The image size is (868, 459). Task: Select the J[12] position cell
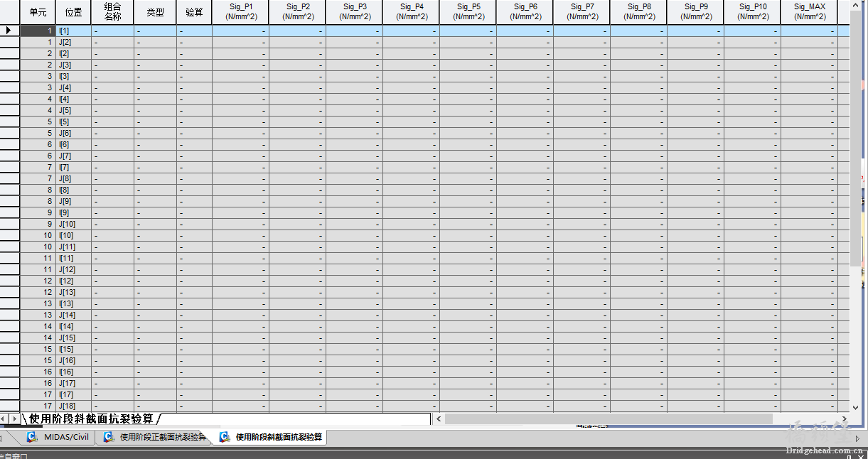73,269
